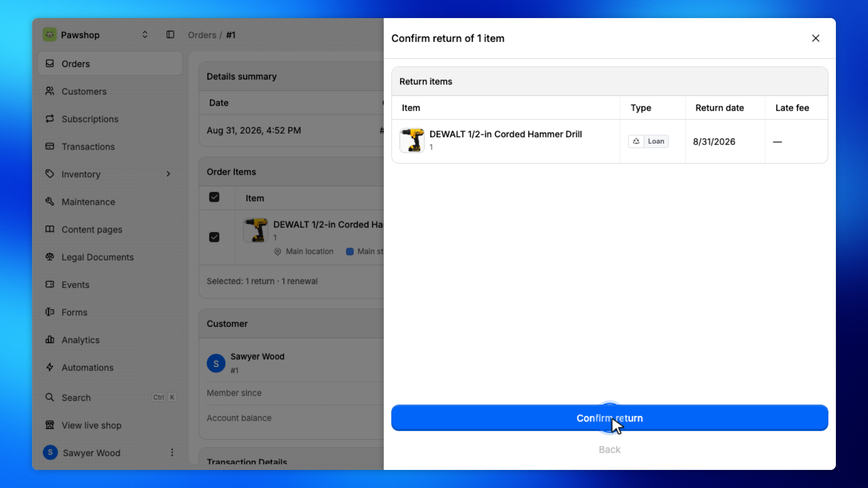Viewport: 868px width, 488px height.
Task: Click the Orders breadcrumb link
Action: 202,35
